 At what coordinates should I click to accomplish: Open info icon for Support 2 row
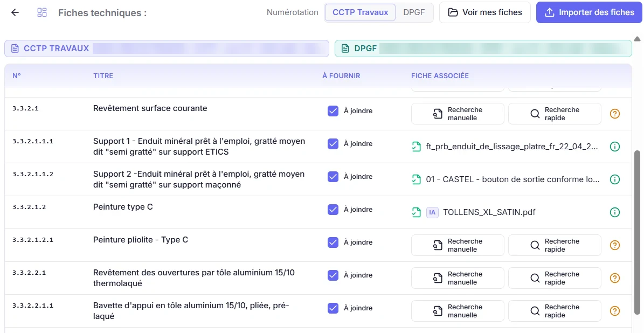tap(614, 179)
